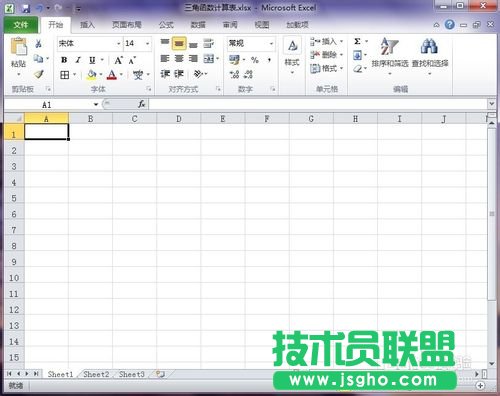The image size is (500, 396).
Task: Expand the formula bar
Action: point(492,104)
